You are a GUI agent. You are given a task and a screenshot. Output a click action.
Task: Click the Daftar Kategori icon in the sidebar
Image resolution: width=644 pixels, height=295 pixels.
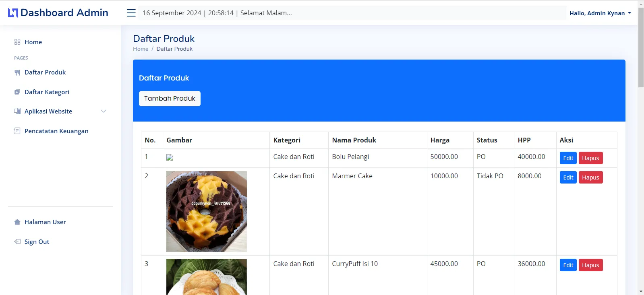pyautogui.click(x=17, y=92)
